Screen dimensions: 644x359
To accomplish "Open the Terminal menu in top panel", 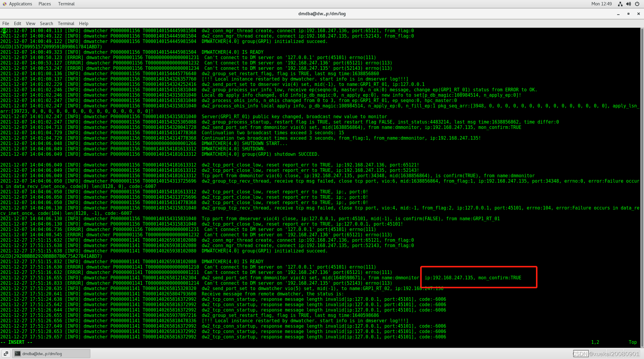I will tap(66, 4).
